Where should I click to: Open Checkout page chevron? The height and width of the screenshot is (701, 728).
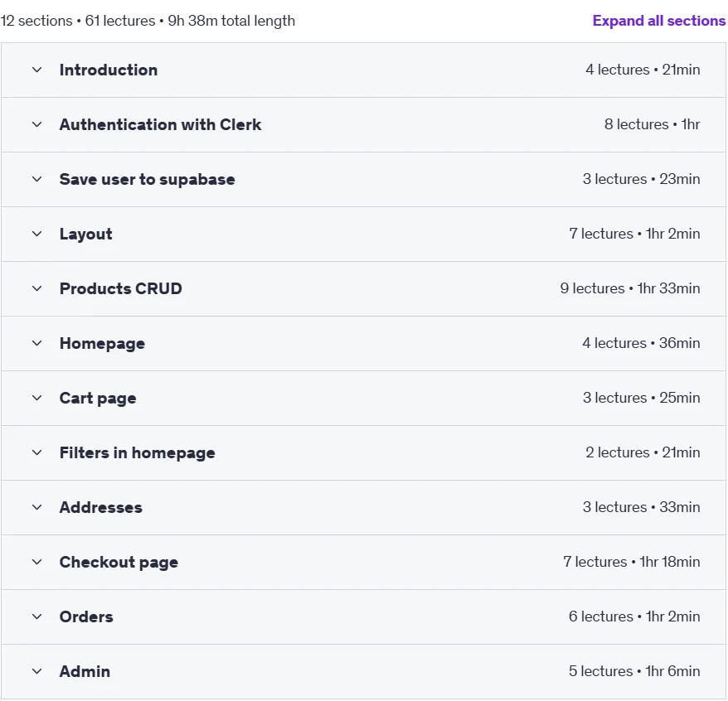[x=37, y=563]
